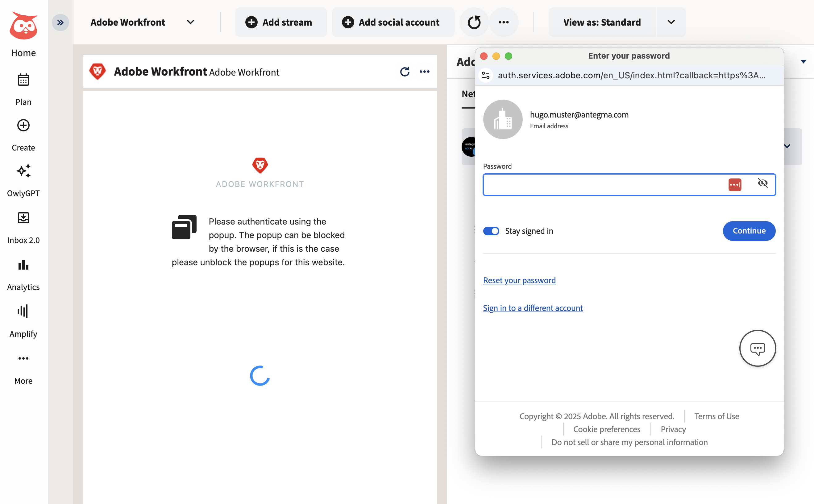Click the Continue button
This screenshot has height=504, width=814.
point(749,231)
